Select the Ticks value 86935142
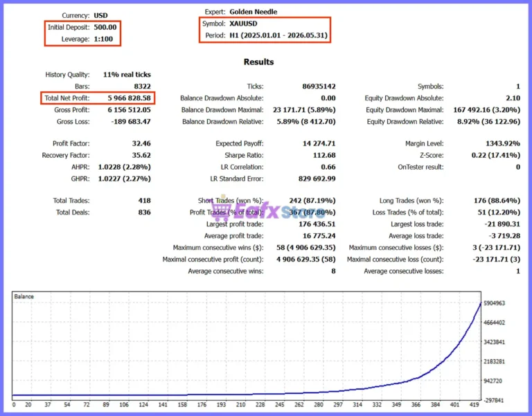This screenshot has width=532, height=416. [x=319, y=87]
